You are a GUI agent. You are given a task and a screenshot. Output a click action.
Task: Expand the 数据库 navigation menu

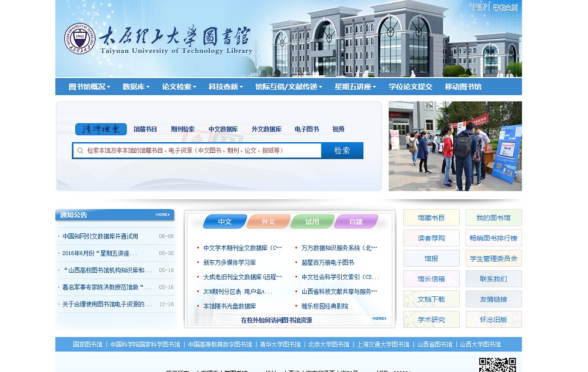click(x=136, y=87)
